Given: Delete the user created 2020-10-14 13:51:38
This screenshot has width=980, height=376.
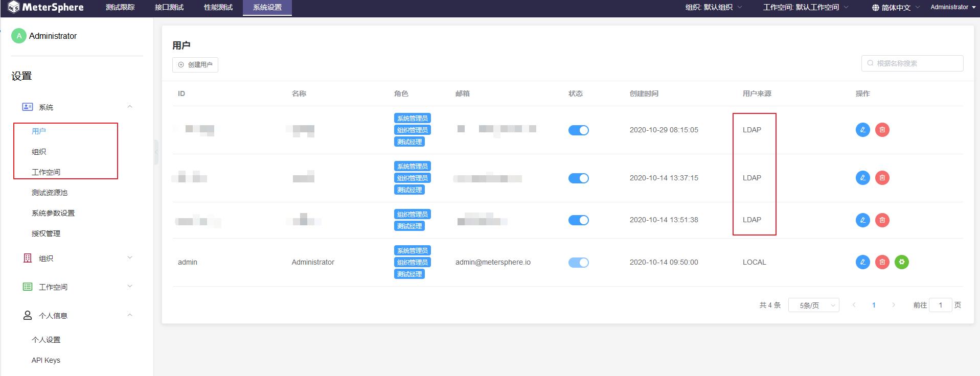Looking at the screenshot, I should (x=882, y=220).
